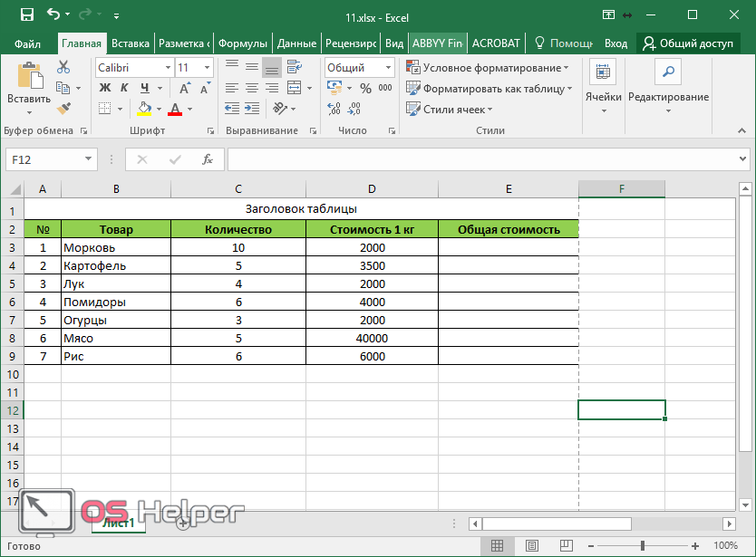This screenshot has height=557, width=756.
Task: Click the Save icon in title bar
Action: (x=26, y=14)
